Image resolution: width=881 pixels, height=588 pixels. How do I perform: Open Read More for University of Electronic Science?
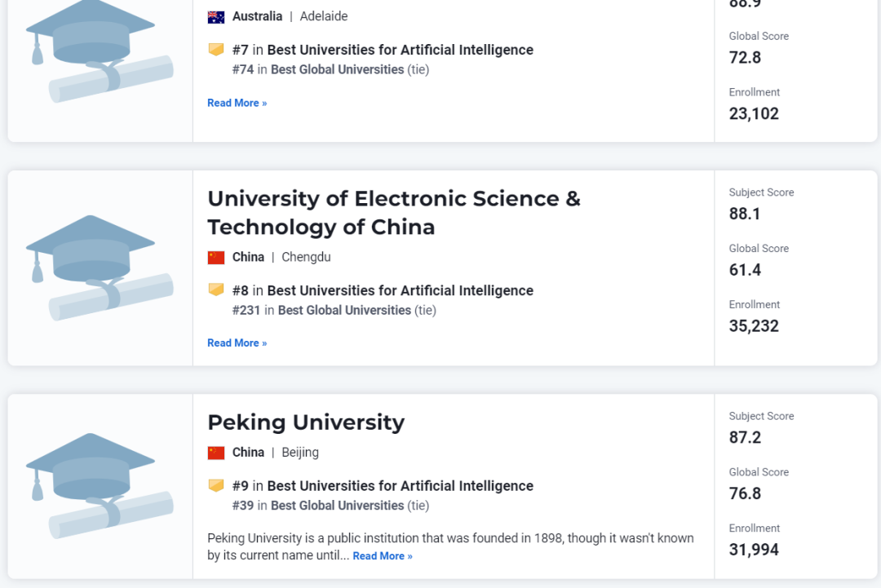point(237,343)
